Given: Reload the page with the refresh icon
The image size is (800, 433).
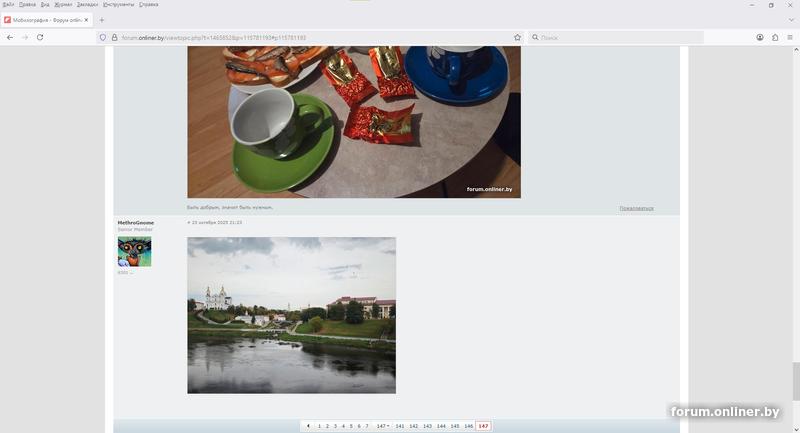Looking at the screenshot, I should pyautogui.click(x=40, y=37).
